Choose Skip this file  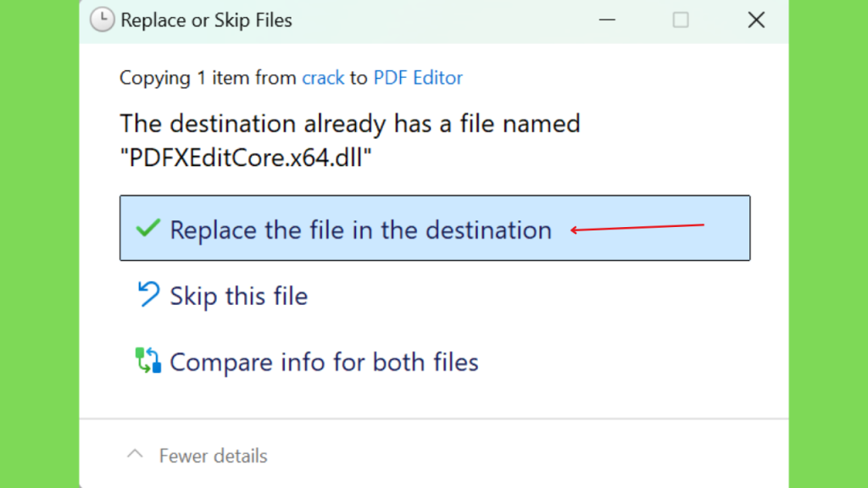[238, 296]
